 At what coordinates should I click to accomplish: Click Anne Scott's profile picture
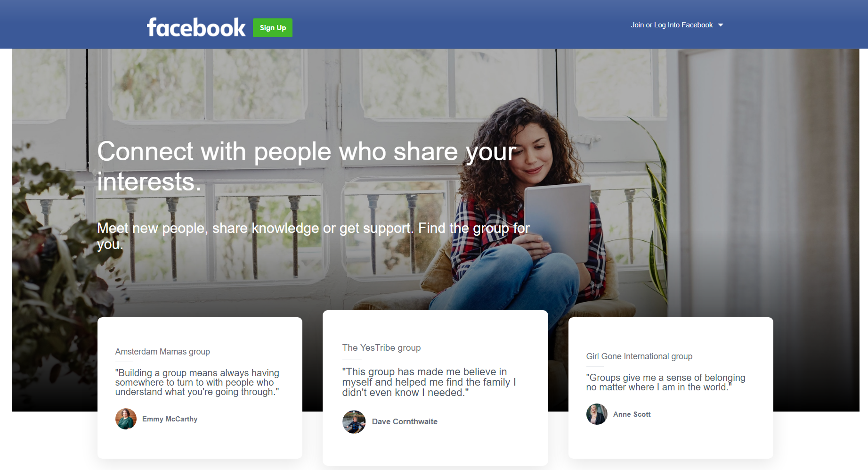597,414
